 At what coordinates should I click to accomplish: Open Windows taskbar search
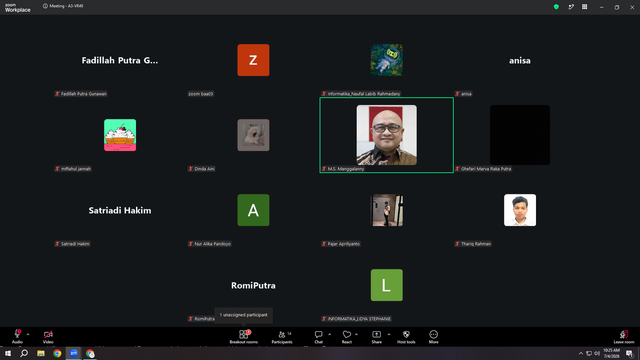24,353
